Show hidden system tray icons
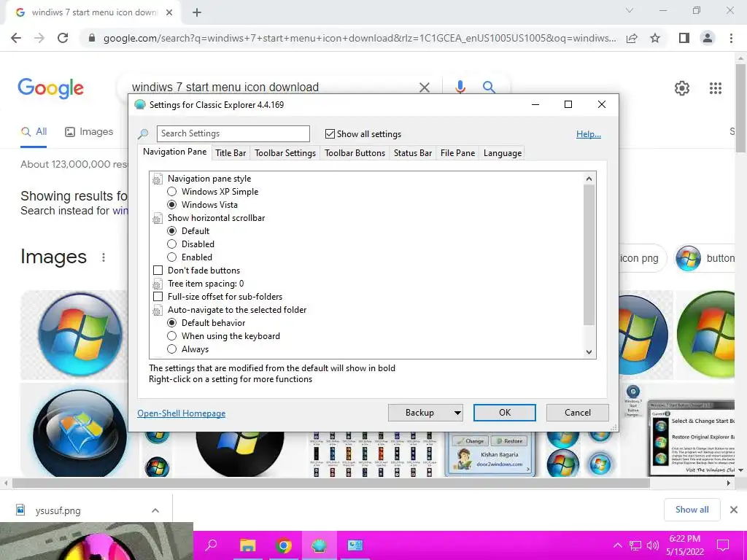This screenshot has height=560, width=747. pyautogui.click(x=617, y=545)
